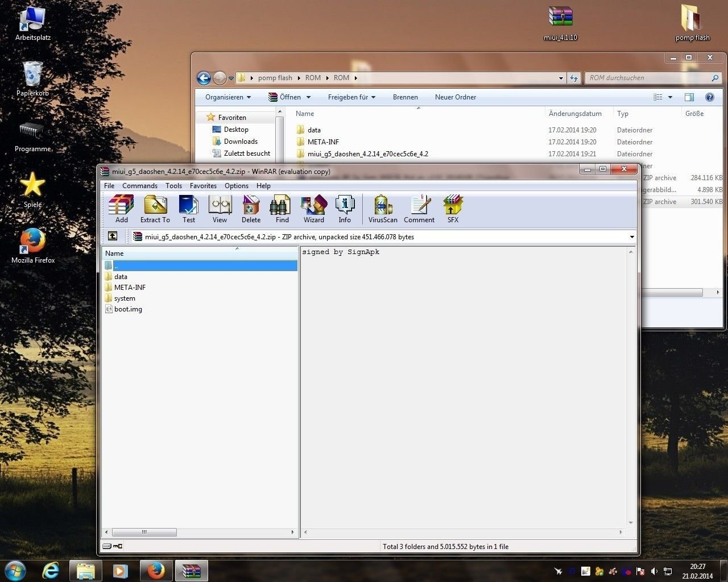
Task: Open the Favorites menu in WinRAR
Action: coord(203,186)
